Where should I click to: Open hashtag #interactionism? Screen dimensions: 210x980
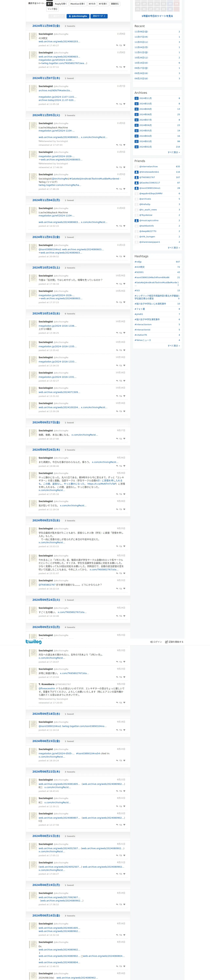[x=143, y=325]
